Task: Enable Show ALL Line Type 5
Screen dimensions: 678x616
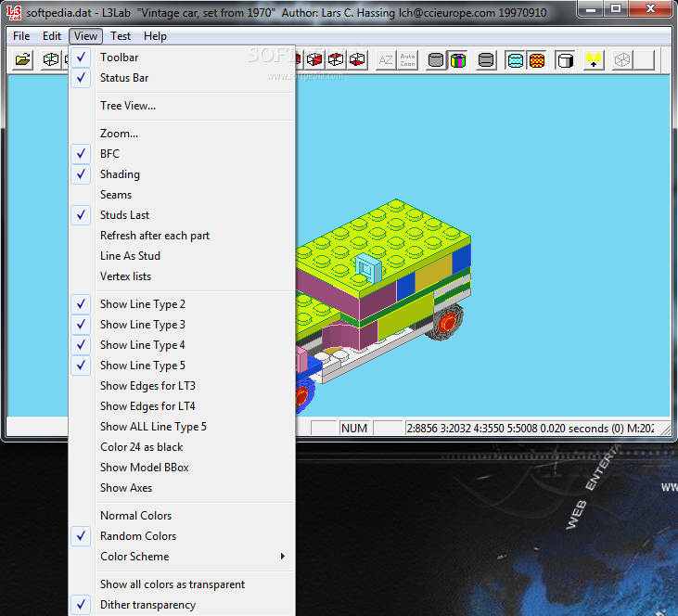Action: click(182, 427)
